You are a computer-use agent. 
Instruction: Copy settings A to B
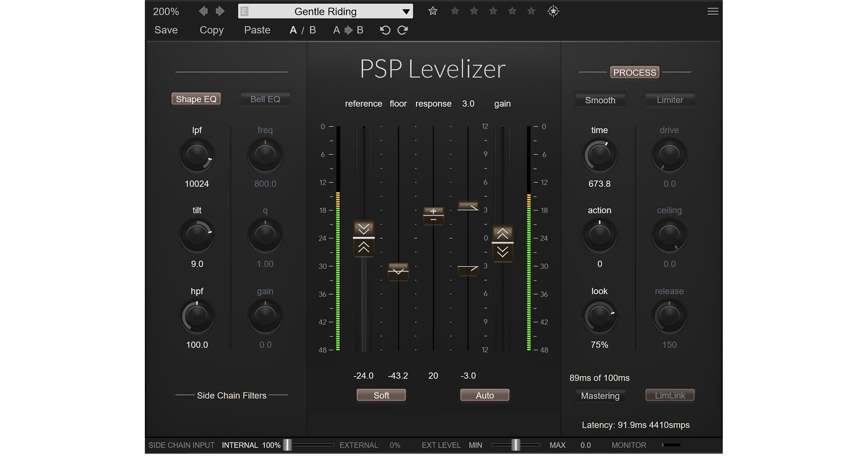coord(348,30)
